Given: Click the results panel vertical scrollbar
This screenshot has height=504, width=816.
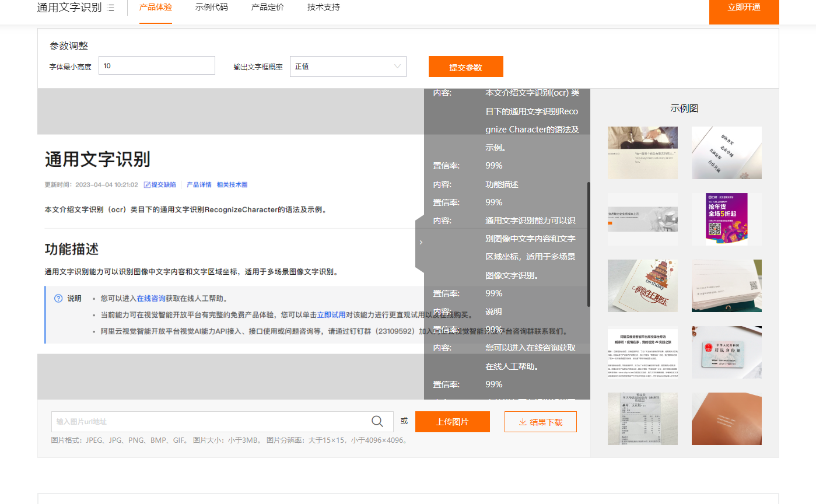Looking at the screenshot, I should [589, 244].
